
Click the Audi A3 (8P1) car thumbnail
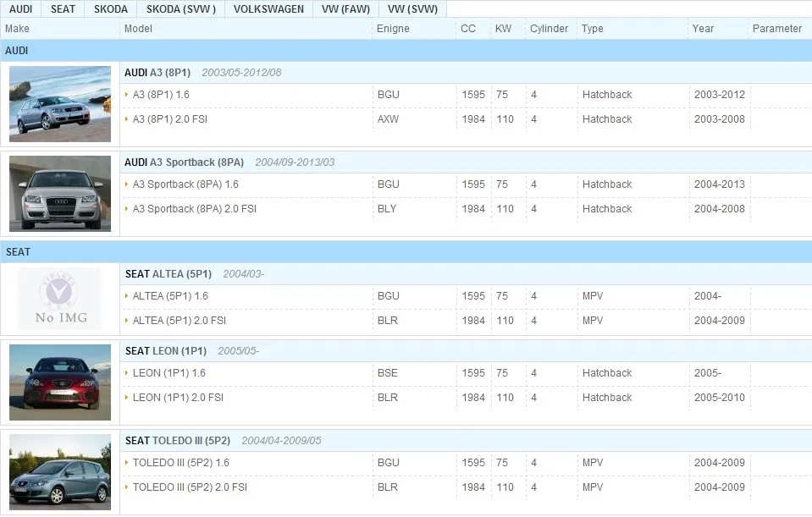[x=60, y=104]
